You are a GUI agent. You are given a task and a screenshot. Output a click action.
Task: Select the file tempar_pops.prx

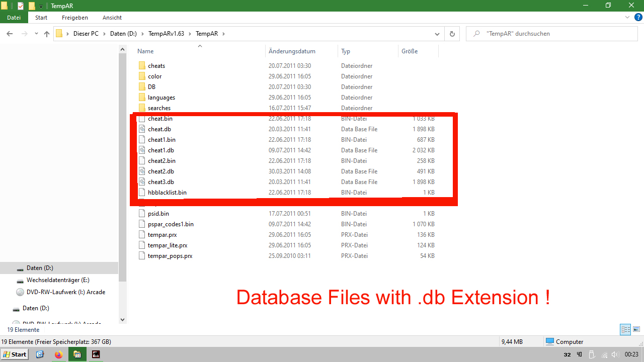pyautogui.click(x=170, y=256)
